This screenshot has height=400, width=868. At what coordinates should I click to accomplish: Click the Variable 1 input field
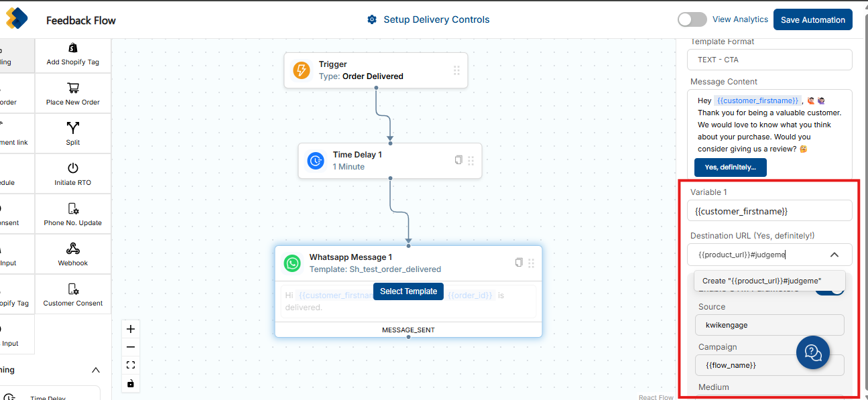pyautogui.click(x=769, y=211)
